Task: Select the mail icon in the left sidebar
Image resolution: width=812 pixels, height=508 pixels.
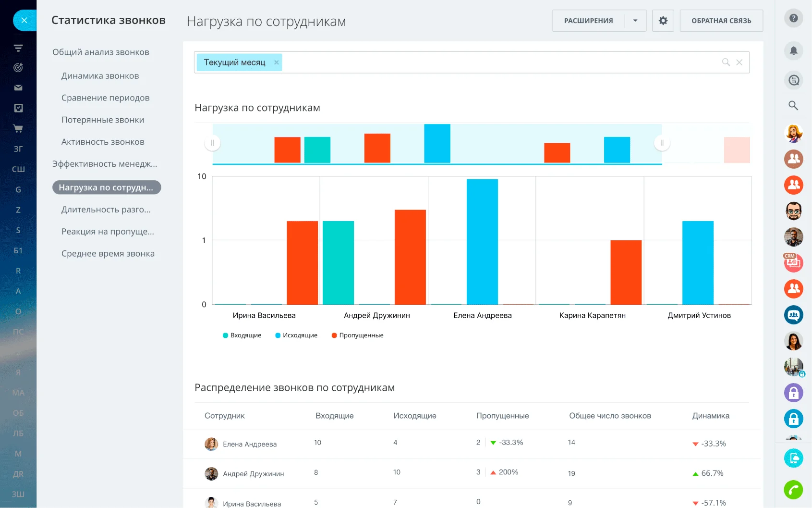Action: (18, 87)
